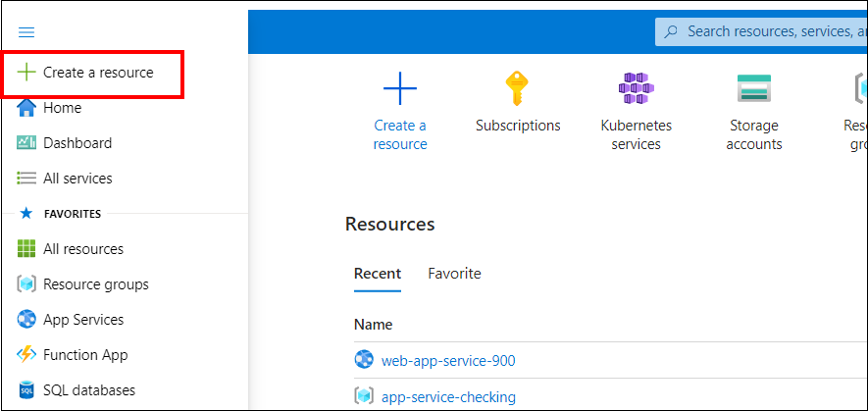
Task: Open SQL databases from favorites
Action: (x=89, y=390)
